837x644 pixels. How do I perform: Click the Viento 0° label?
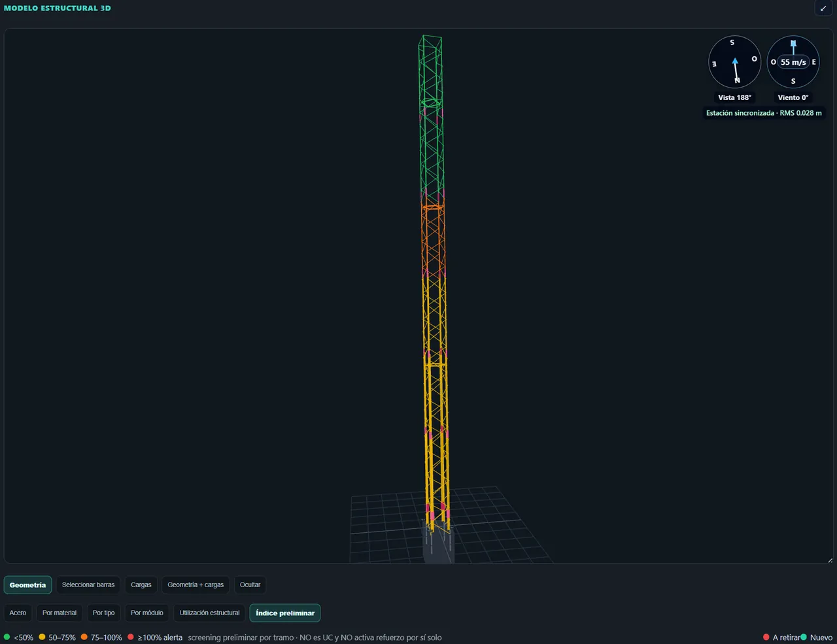(x=793, y=97)
